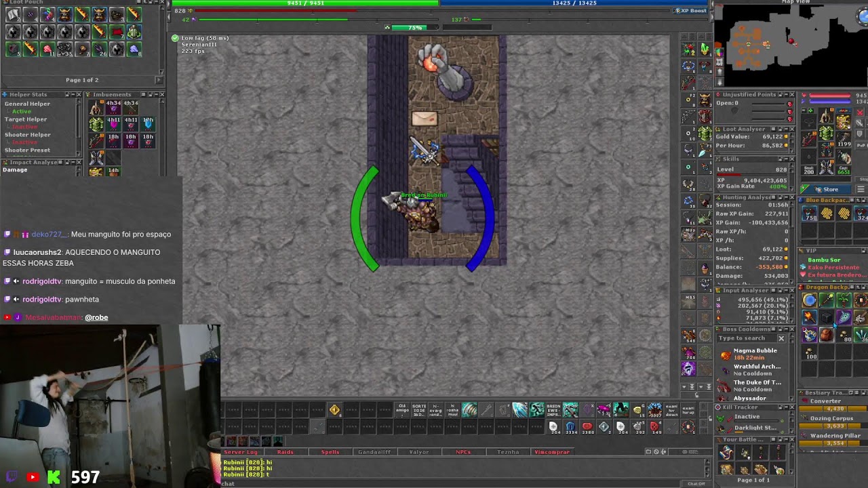Screen dimensions: 868x488
Task: Trigger the 'exani hur down' hotkey slot
Action: [671, 409]
